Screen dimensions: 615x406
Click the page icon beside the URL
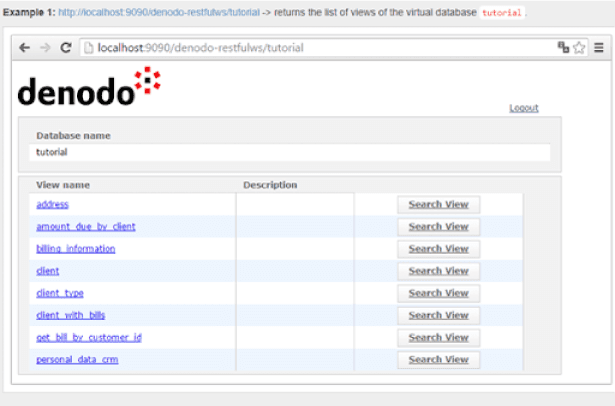[89, 48]
